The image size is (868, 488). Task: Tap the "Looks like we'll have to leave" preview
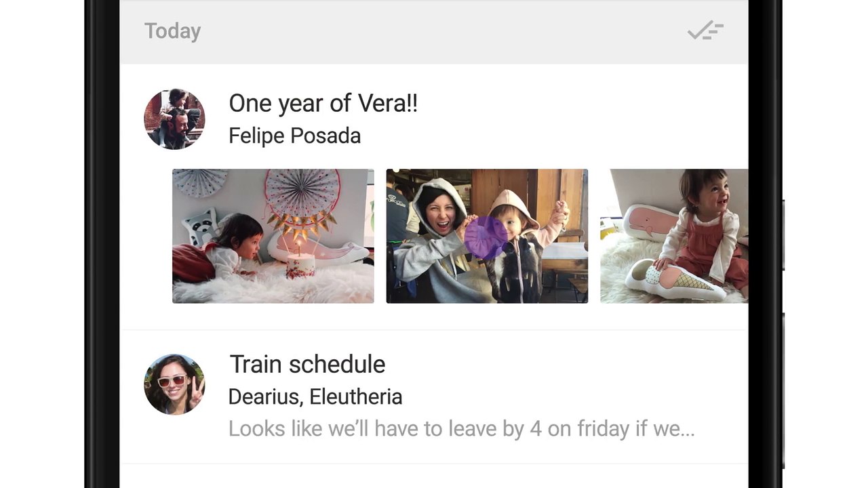point(461,428)
